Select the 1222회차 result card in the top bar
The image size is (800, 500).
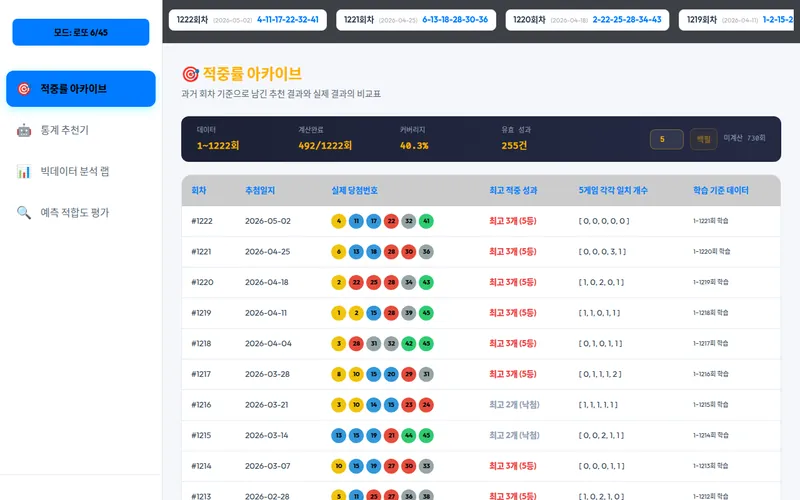(x=247, y=20)
